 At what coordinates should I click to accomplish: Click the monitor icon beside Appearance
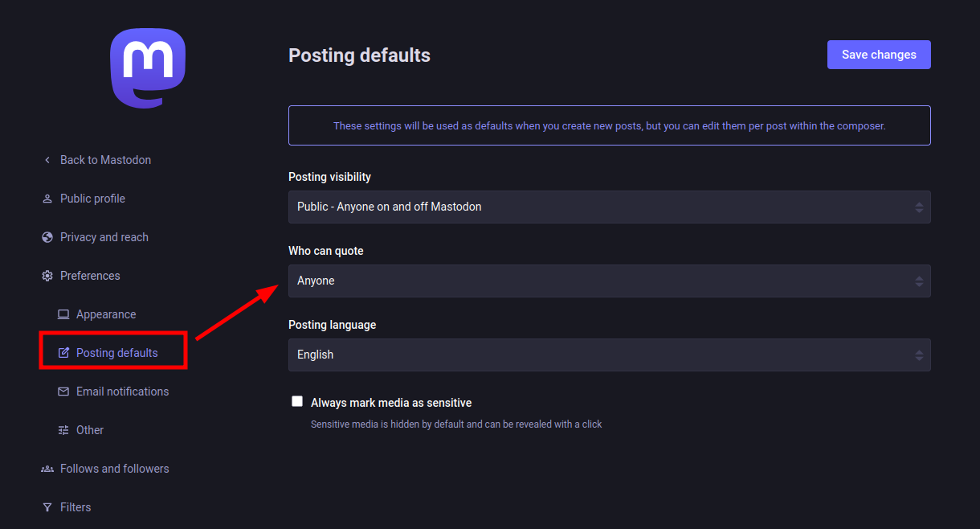63,314
